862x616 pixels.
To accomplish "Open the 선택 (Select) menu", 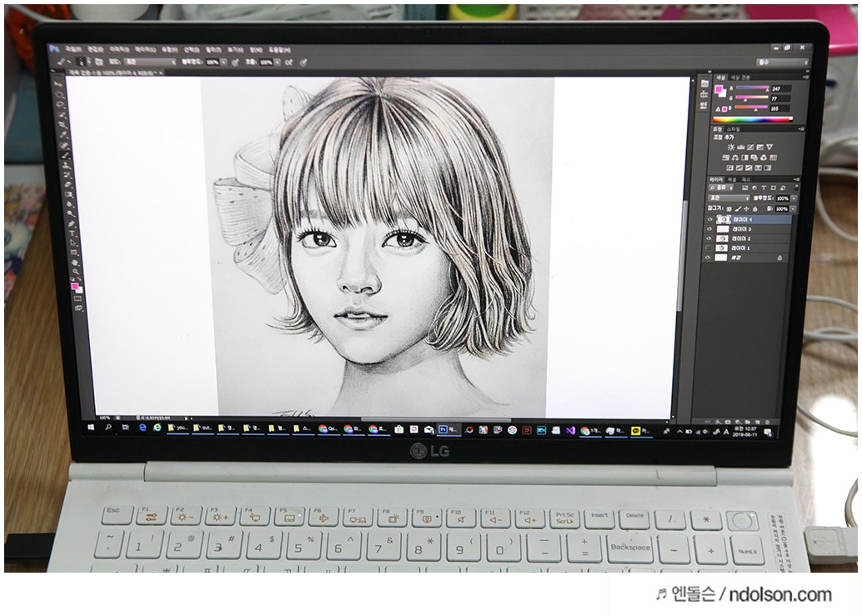I will click(192, 49).
